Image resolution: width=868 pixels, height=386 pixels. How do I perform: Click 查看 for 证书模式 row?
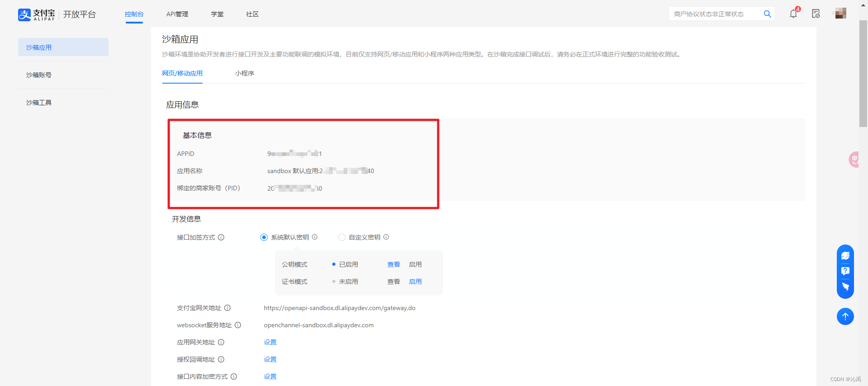(x=394, y=282)
